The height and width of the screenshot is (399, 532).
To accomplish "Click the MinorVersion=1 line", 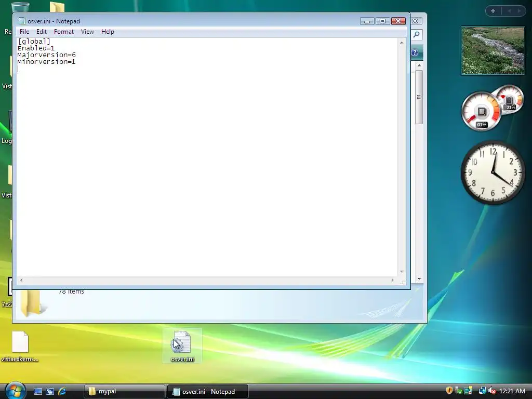I will (46, 62).
